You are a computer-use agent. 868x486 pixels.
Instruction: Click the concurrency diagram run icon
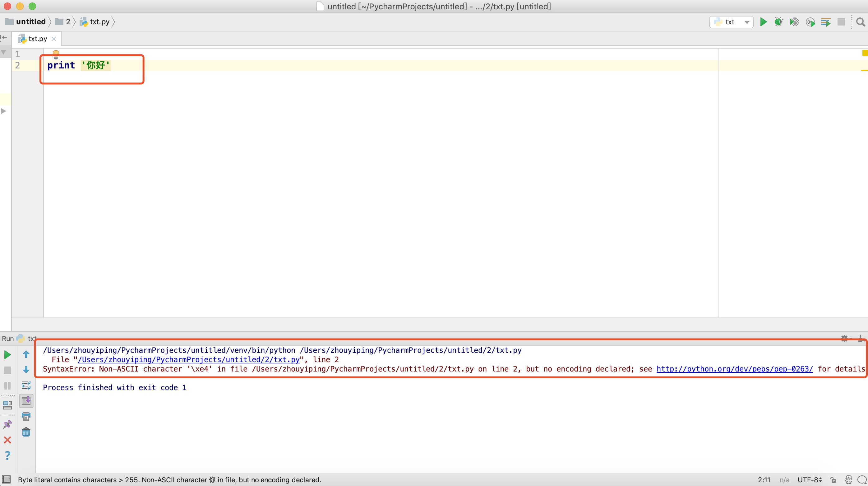(825, 22)
